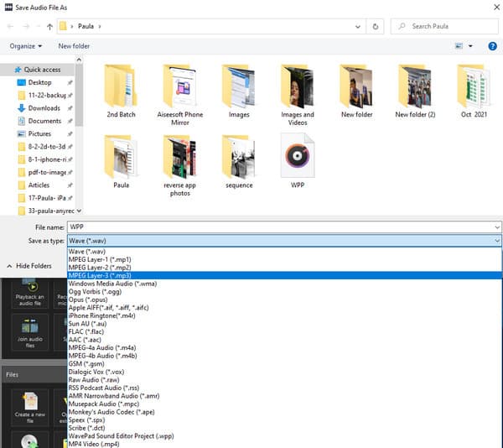Select Musepack Audio (*.mpc) format
Viewport: 503px width, 448px height.
pyautogui.click(x=284, y=404)
